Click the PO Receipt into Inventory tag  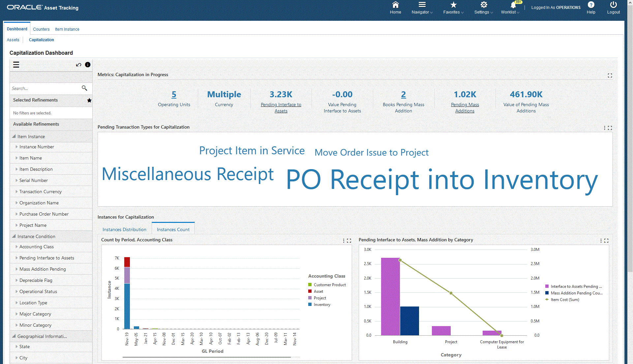point(442,180)
